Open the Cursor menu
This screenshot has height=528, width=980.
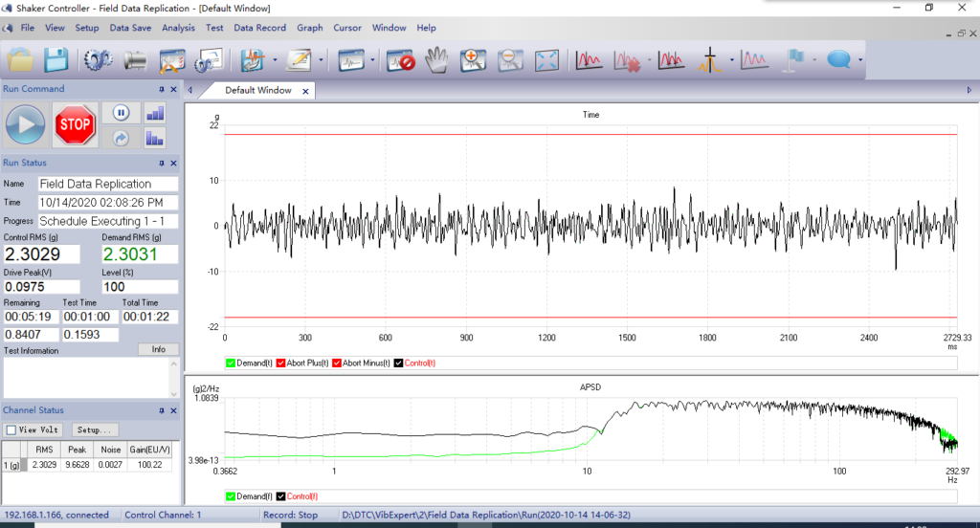tap(347, 28)
